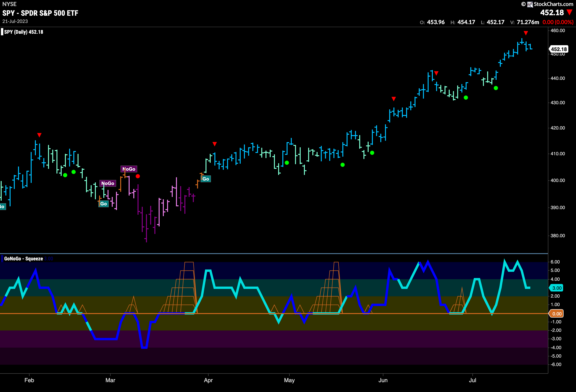The width and height of the screenshot is (576, 392).
Task: Click the large 452.18 price in the header
Action: [552, 12]
